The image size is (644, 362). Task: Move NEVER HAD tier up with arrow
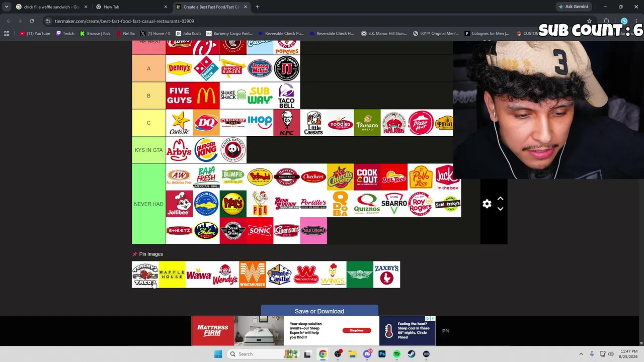coord(500,199)
